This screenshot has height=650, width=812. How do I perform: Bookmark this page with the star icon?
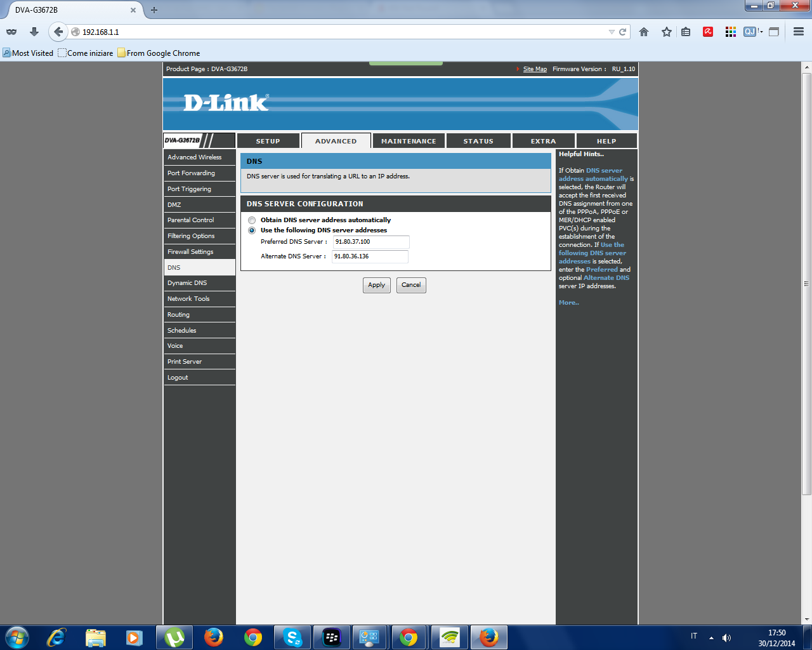(x=666, y=32)
